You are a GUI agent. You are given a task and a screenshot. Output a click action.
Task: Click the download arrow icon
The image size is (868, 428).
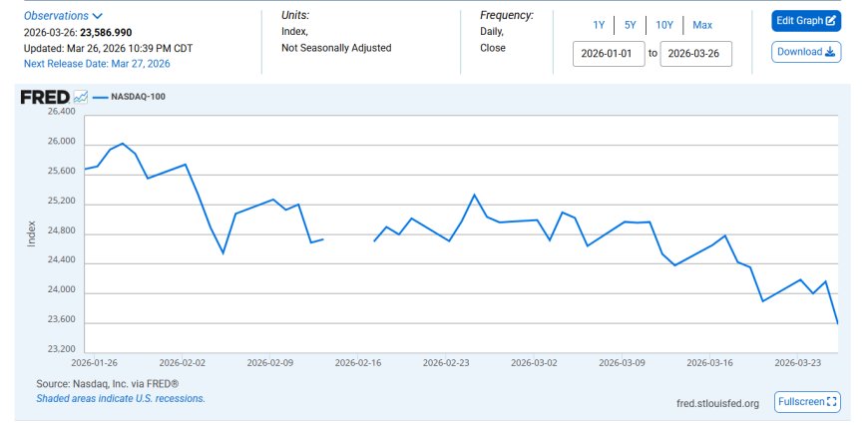(x=830, y=52)
